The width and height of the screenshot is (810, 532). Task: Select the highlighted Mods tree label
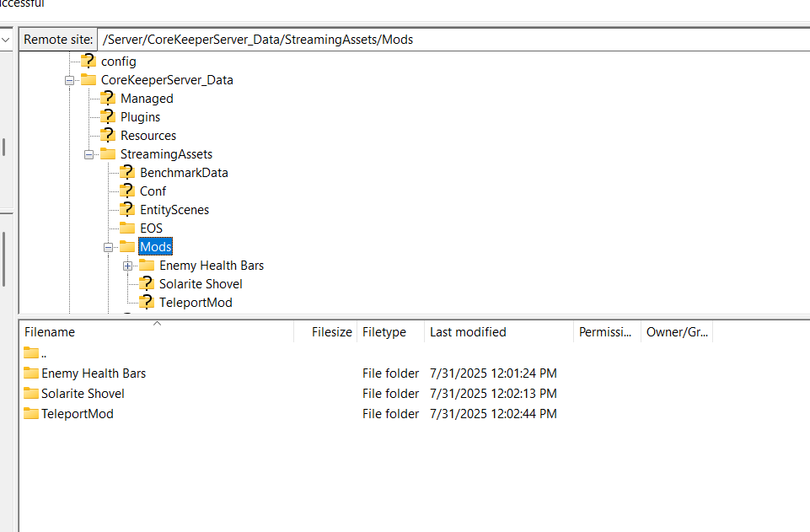coord(155,247)
